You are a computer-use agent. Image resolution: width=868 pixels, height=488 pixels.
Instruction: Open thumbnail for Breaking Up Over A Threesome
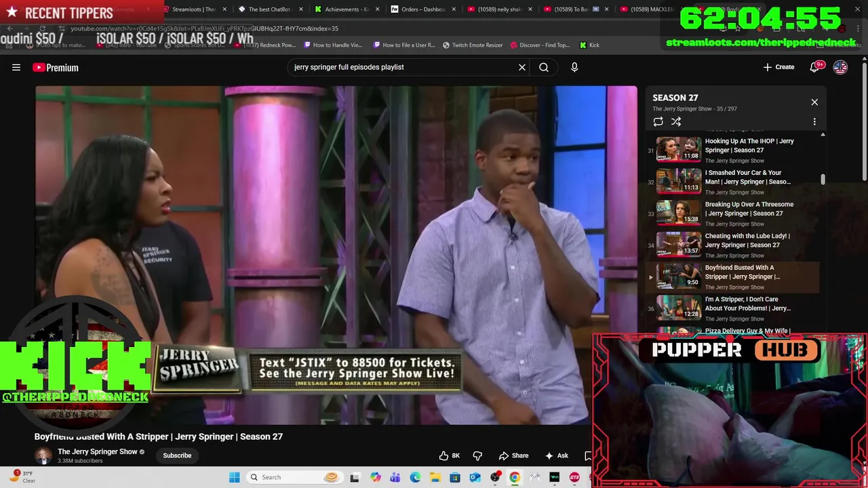pos(679,213)
